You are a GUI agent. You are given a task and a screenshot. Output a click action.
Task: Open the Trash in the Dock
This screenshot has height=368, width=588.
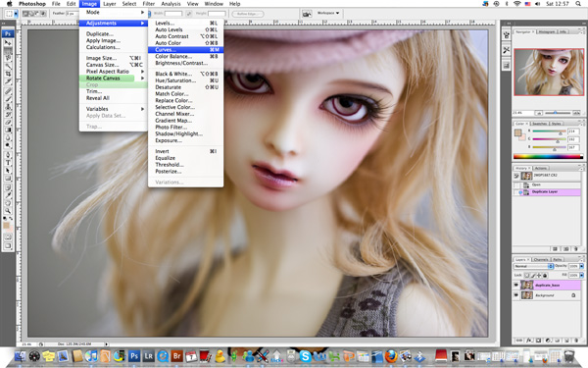568,355
